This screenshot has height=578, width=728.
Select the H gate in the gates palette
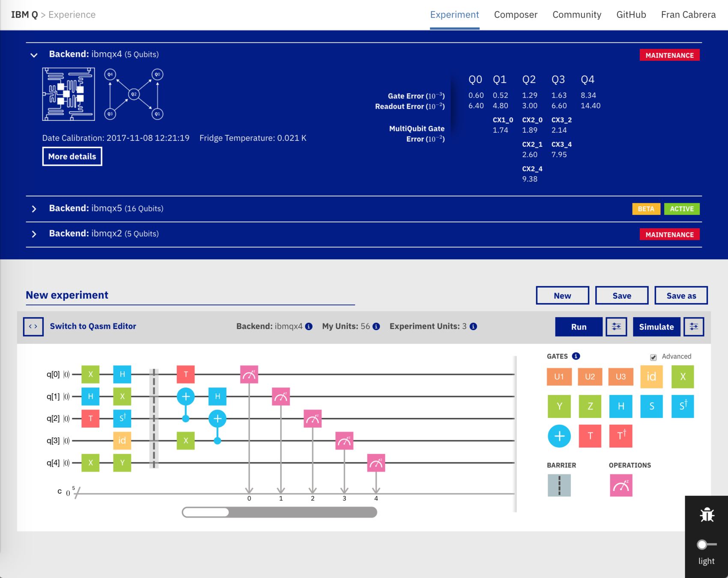pyautogui.click(x=621, y=406)
